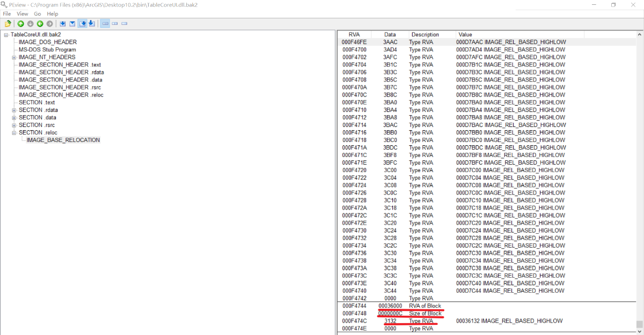Select the widest data width toolbar icon
This screenshot has width=644, height=335.
105,24
